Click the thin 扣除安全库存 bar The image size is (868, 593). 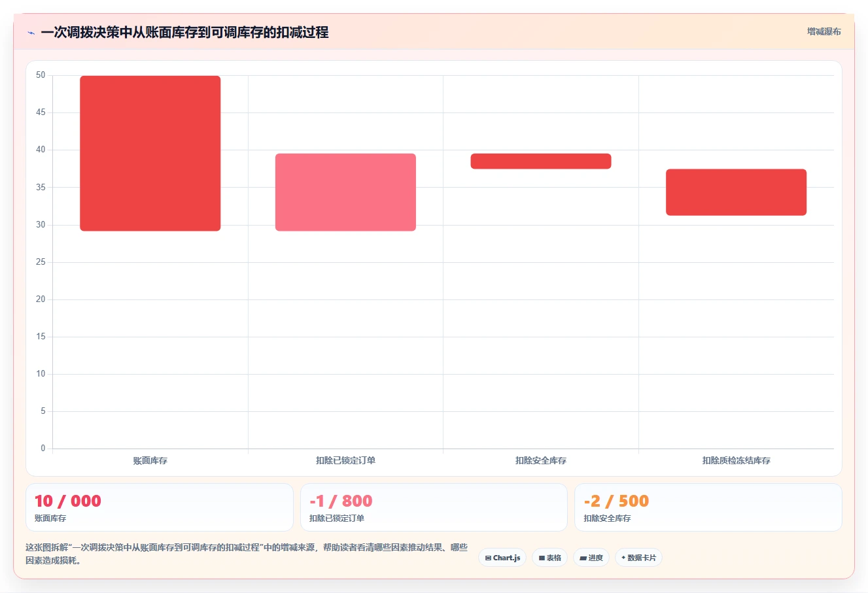click(x=541, y=161)
